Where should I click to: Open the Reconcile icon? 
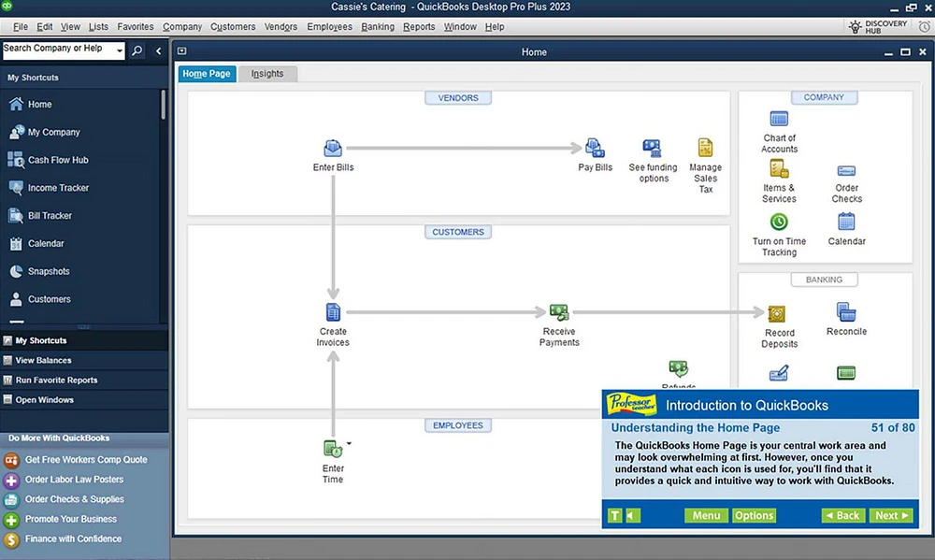pyautogui.click(x=846, y=312)
